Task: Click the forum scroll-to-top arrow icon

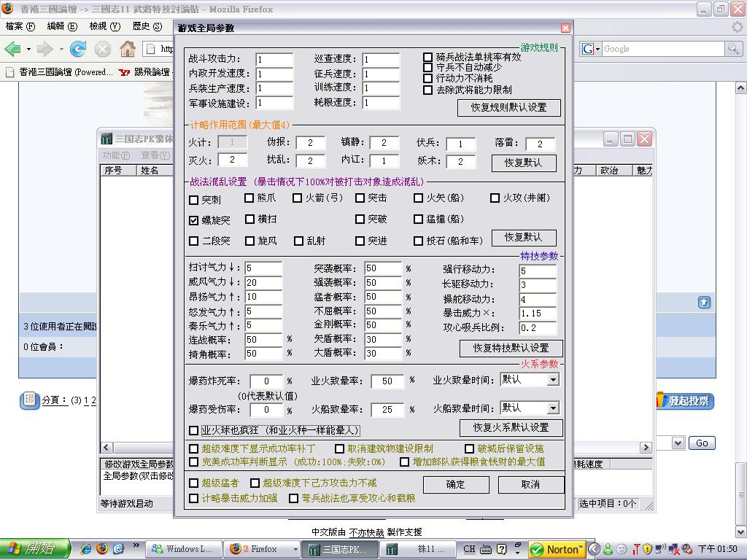Action: [704, 302]
